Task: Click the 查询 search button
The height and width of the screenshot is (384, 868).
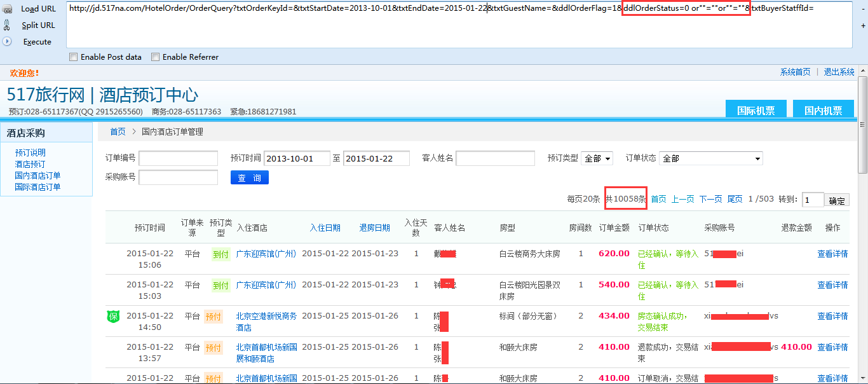Action: 250,177
